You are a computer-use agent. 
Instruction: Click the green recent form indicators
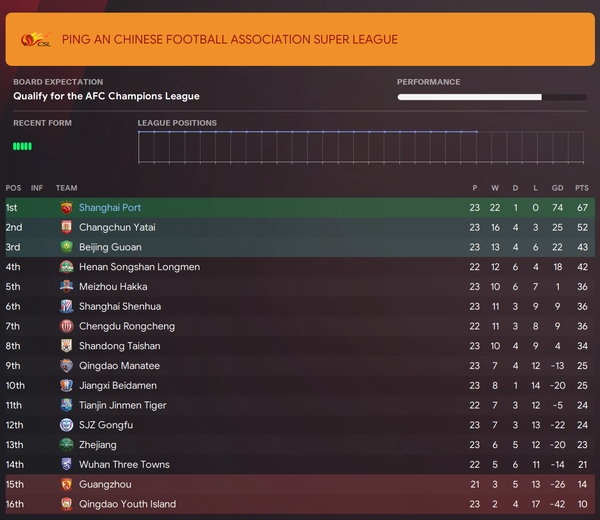point(22,146)
